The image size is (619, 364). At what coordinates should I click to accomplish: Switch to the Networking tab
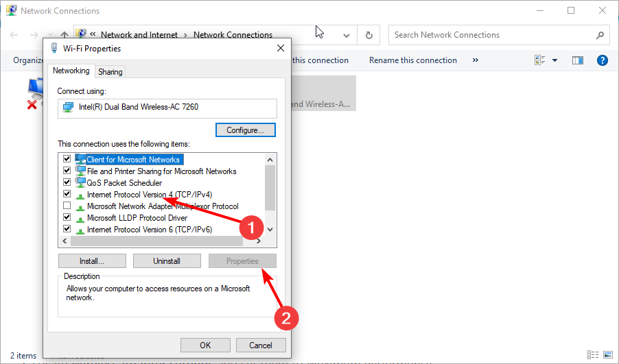click(x=71, y=71)
